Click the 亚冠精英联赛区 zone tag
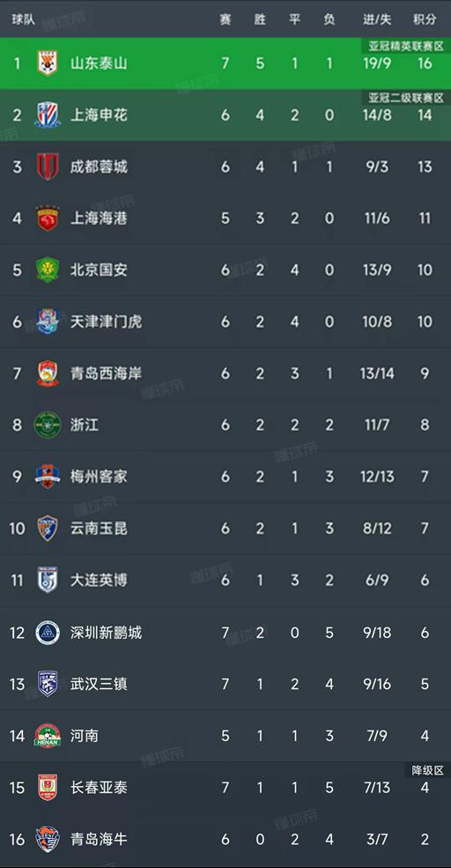Viewport: 451px width, 868px height. pos(406,46)
